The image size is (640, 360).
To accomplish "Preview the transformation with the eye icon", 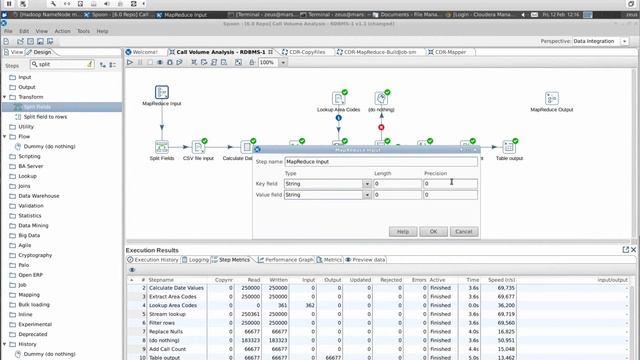I will 160,62.
